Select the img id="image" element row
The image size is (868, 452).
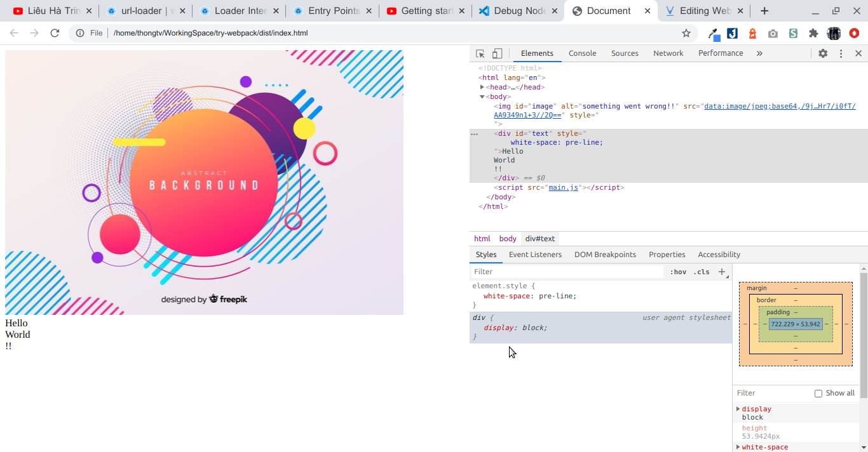tap(668, 115)
